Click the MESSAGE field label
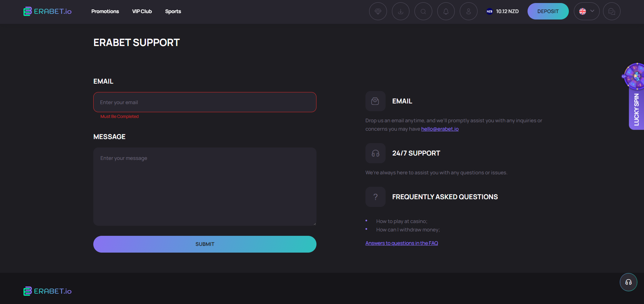The image size is (644, 304). [x=109, y=137]
